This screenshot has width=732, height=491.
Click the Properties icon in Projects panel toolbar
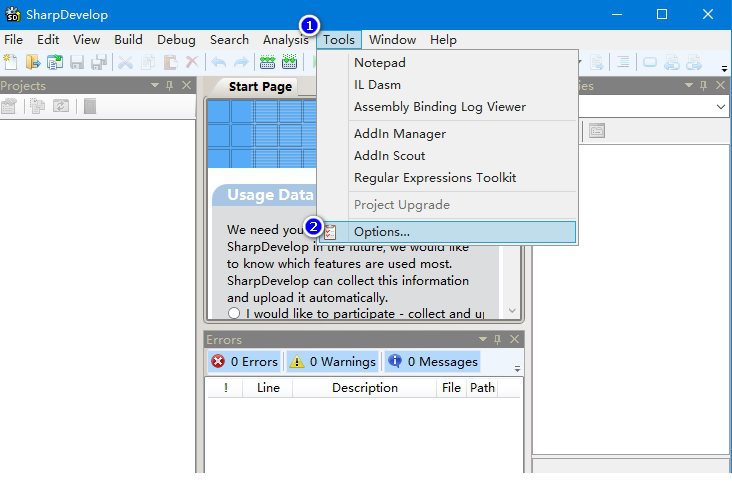coord(9,106)
